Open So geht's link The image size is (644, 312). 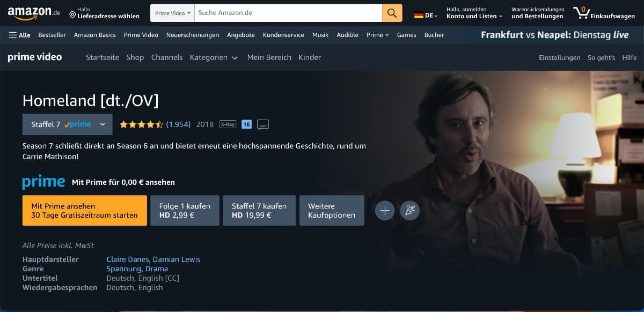pos(602,57)
